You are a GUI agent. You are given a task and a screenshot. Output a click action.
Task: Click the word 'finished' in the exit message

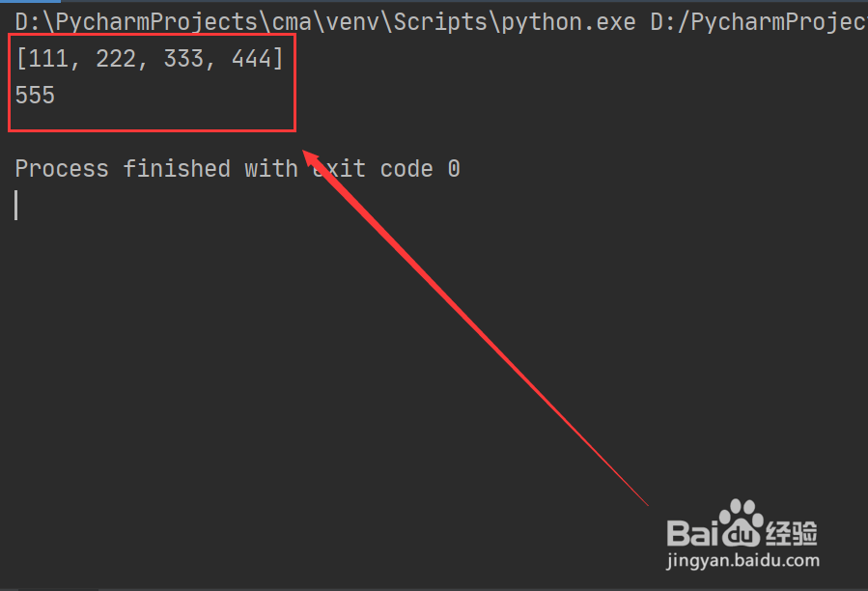pos(177,169)
